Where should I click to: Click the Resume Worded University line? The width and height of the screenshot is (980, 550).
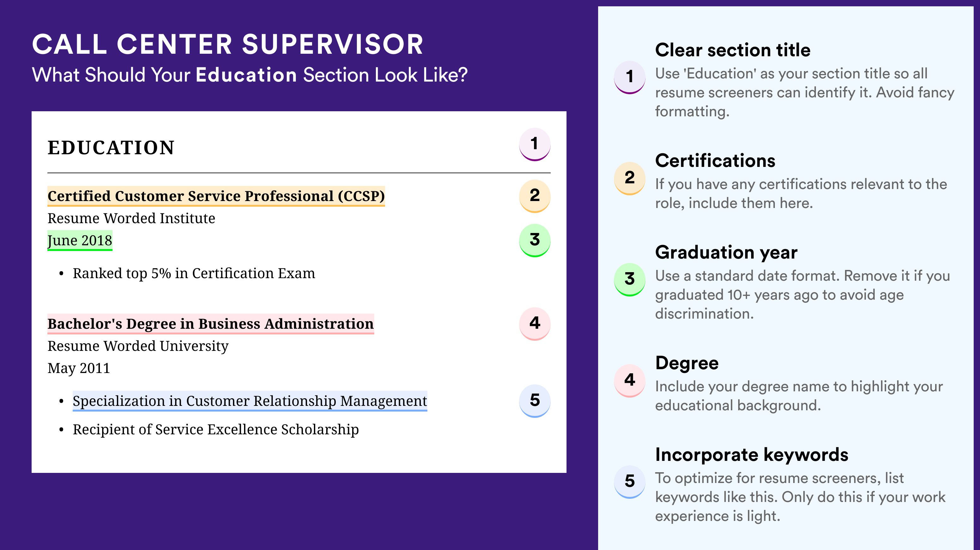click(x=138, y=346)
